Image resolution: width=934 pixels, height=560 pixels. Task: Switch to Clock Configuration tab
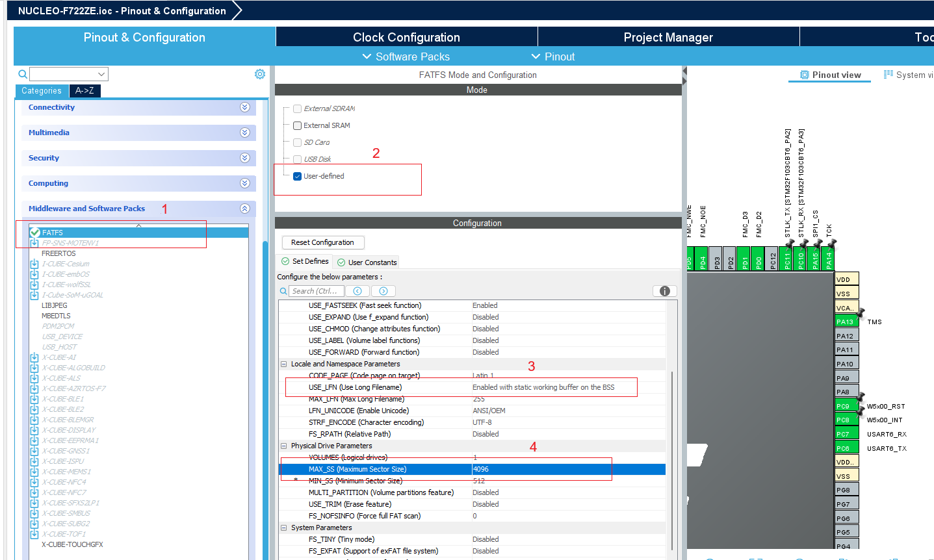(x=406, y=37)
